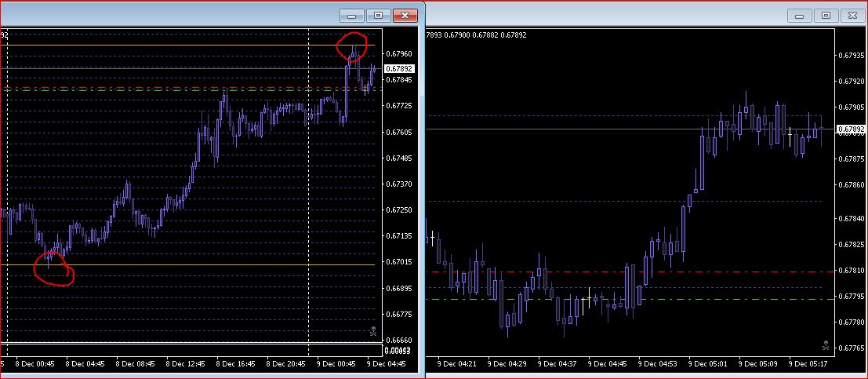Click price level 0.66660 on left axis
The width and height of the screenshot is (868, 379).
click(398, 341)
